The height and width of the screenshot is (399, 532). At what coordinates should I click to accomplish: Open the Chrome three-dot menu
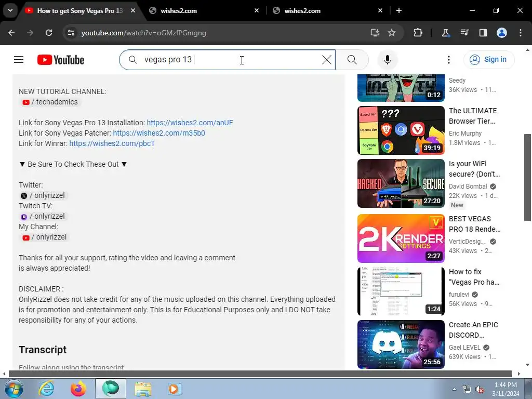tap(521, 33)
